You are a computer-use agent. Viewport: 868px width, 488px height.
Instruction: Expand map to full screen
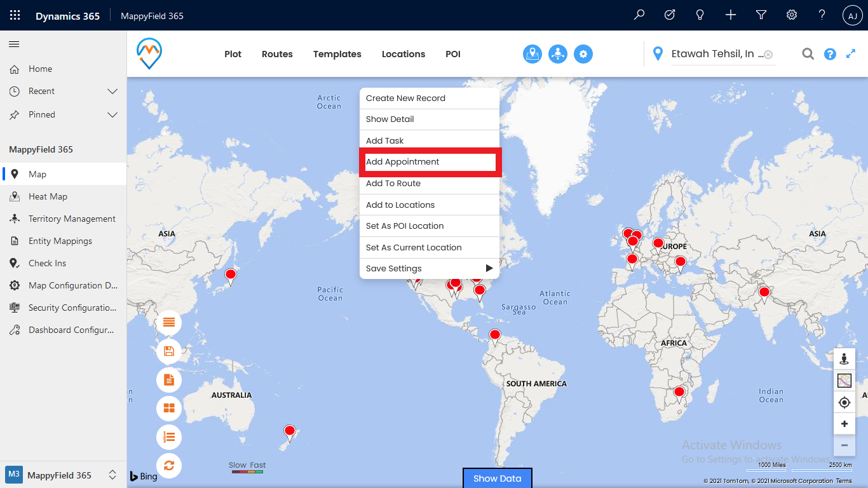point(851,54)
